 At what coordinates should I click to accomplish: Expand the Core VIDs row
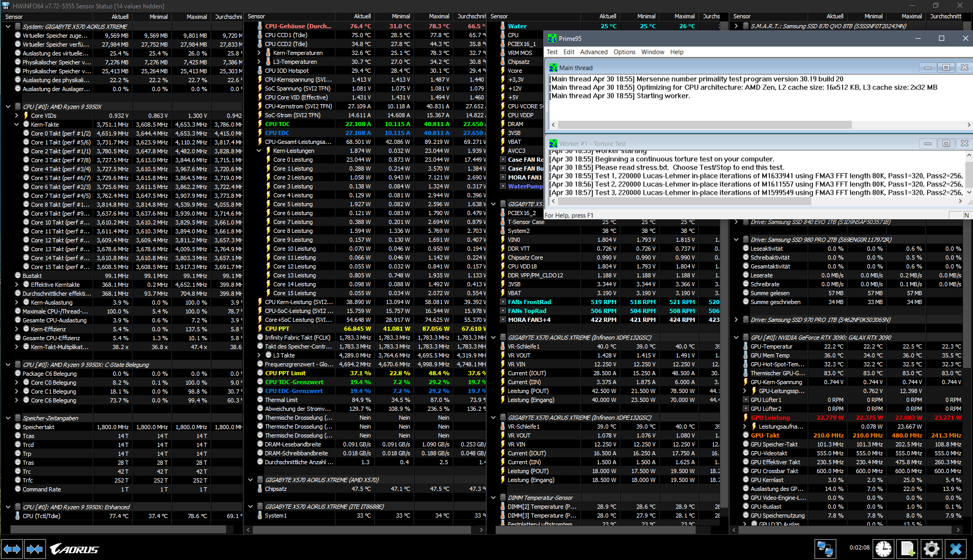tap(16, 115)
